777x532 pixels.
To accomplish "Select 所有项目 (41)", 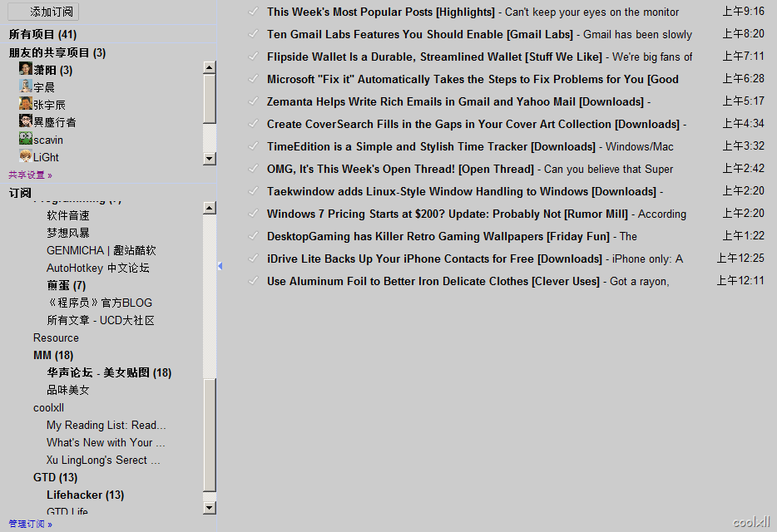I will click(x=42, y=34).
